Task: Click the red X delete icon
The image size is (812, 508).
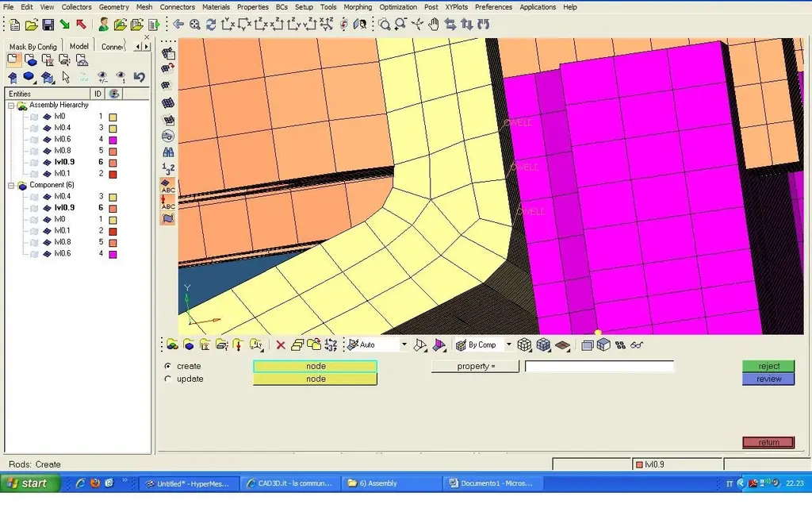Action: (x=281, y=345)
